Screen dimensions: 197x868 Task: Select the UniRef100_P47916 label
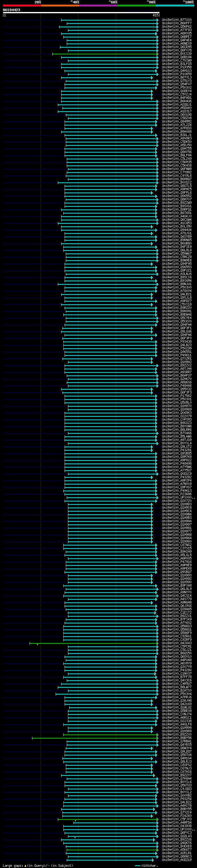[x=176, y=562]
